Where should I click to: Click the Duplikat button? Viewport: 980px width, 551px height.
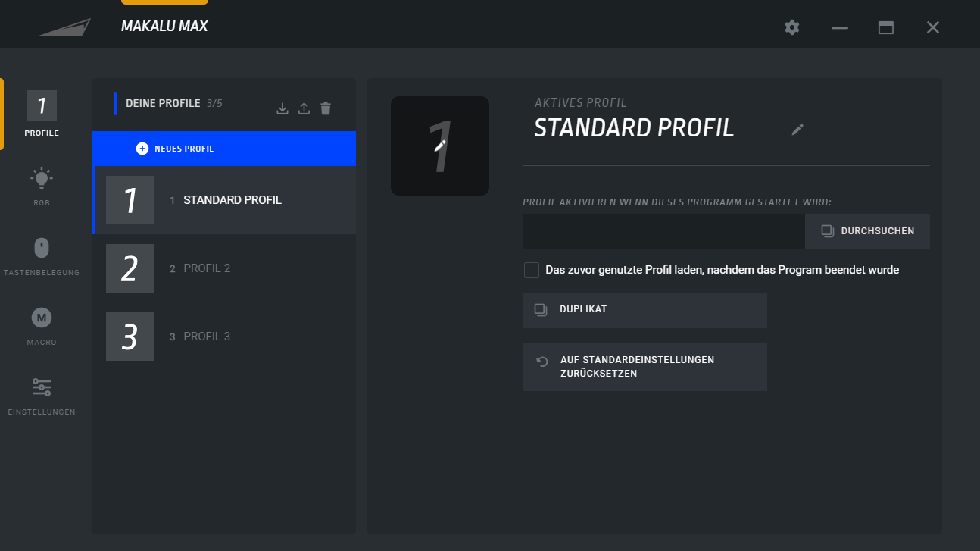pos(644,310)
